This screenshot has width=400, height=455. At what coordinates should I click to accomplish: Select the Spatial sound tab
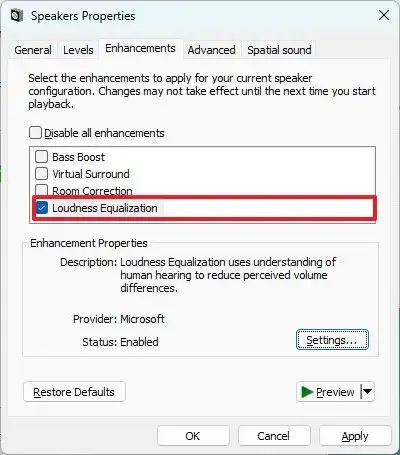[279, 50]
